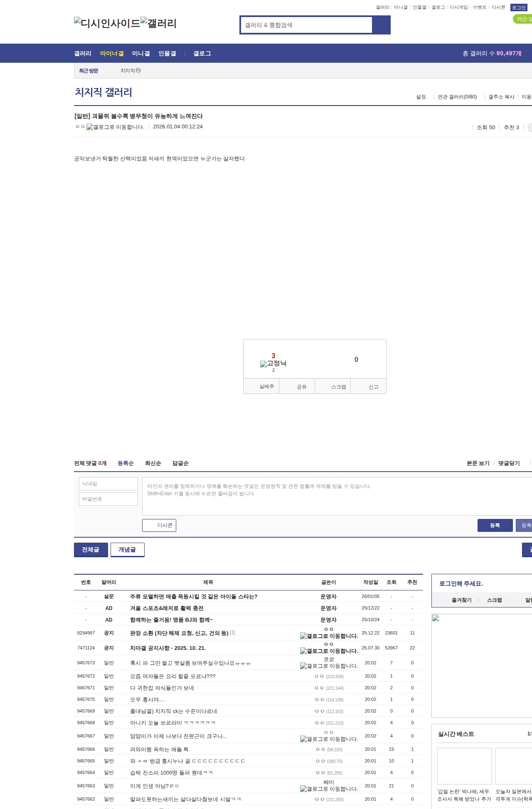Viewport: 532px width, 809px height.
Task: Open 갤로그 icon in the 치마갤 공지사항 row
Action: (329, 651)
